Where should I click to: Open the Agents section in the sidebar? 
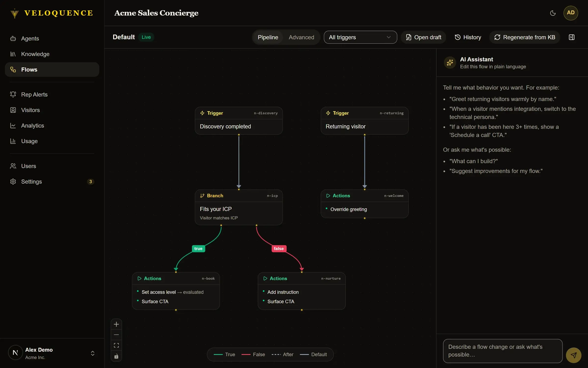tap(52, 39)
